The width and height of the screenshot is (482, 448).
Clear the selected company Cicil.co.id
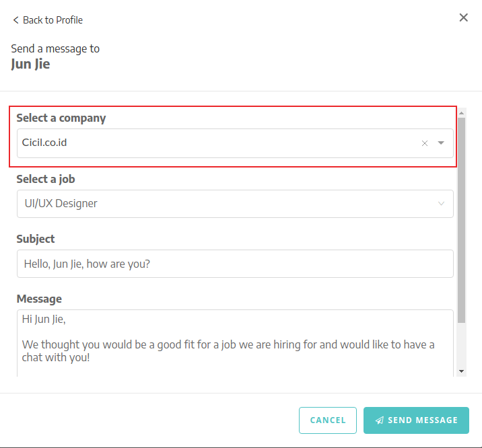coord(425,143)
